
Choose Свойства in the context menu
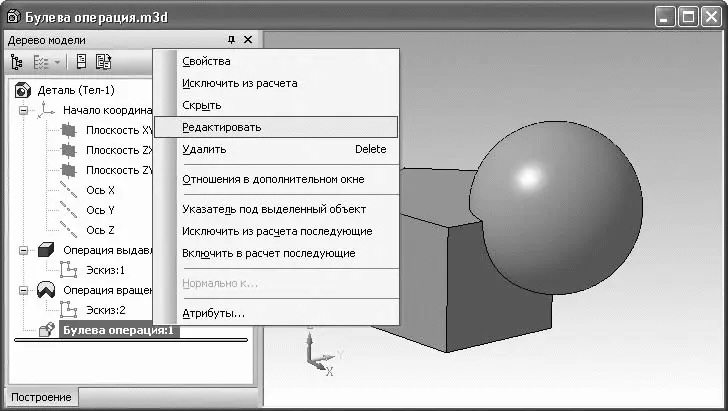point(206,62)
